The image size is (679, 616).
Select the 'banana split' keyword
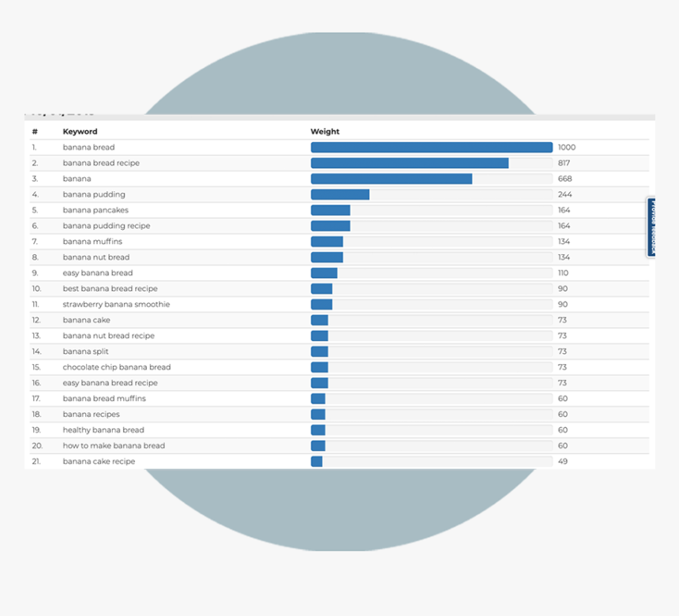(85, 351)
